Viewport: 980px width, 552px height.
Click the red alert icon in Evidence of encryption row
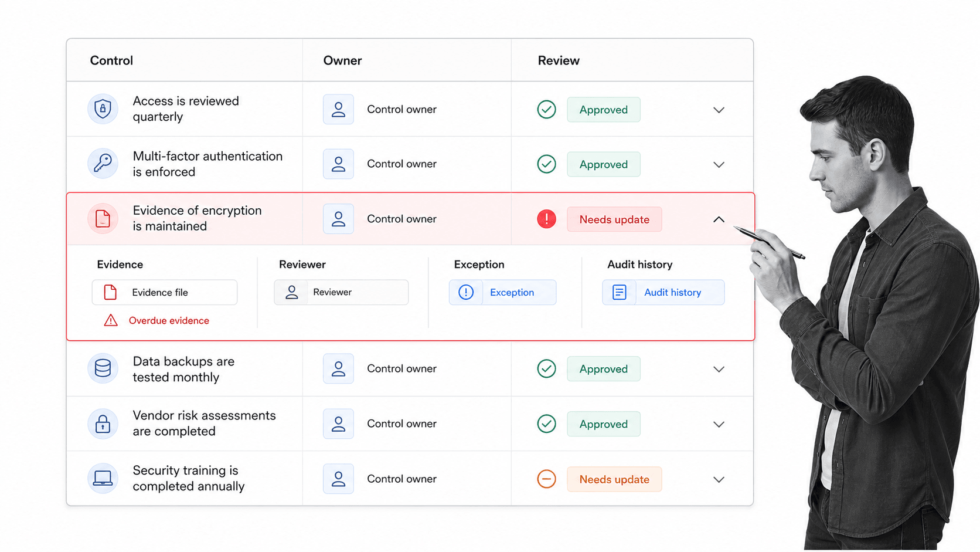click(546, 219)
